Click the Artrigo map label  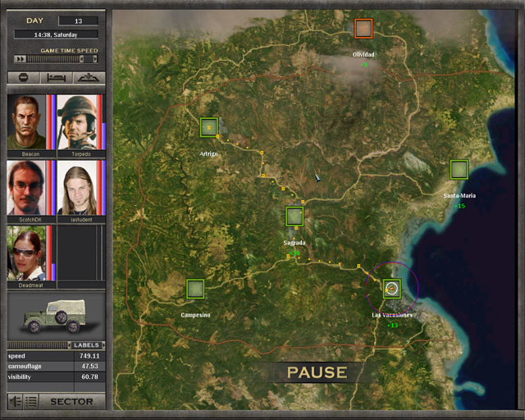[208, 153]
